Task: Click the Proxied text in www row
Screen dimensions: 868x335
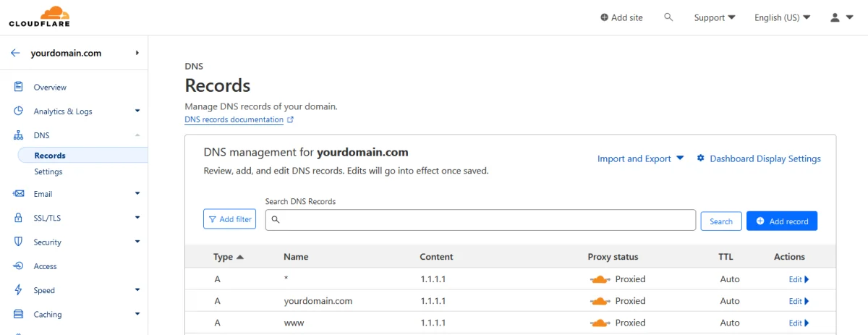Action: point(630,323)
